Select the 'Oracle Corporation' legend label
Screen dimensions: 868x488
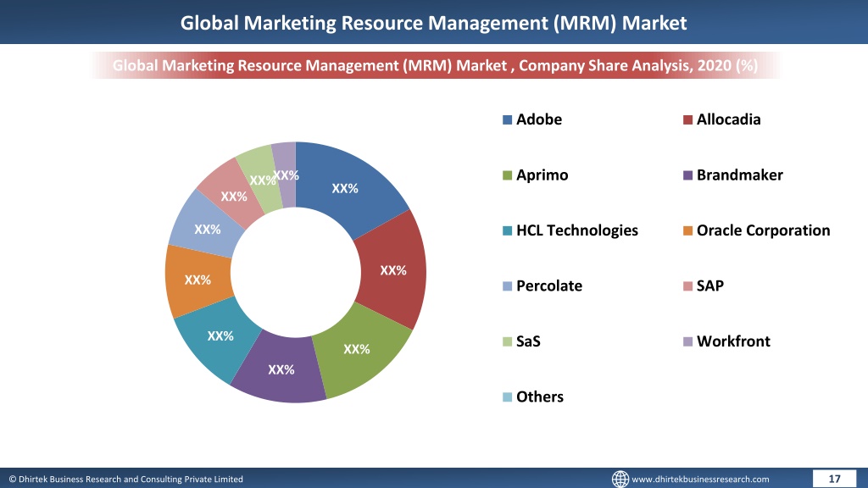tap(764, 230)
